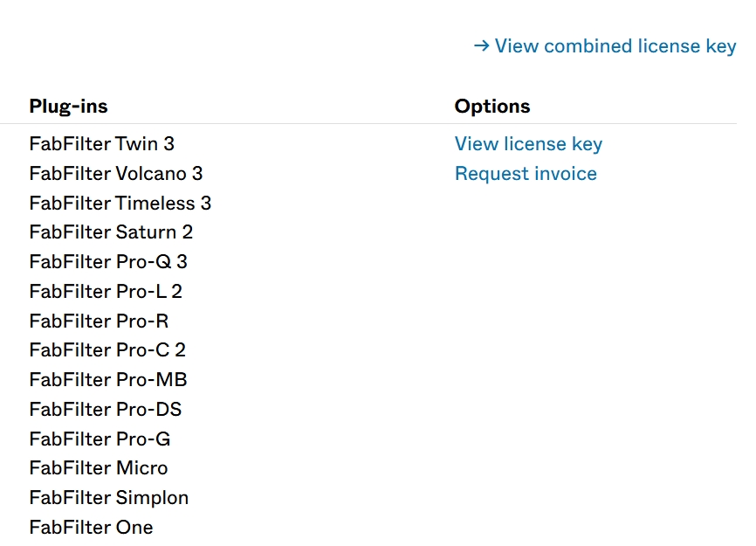Click the Options column header
The width and height of the screenshot is (756, 546).
click(492, 107)
